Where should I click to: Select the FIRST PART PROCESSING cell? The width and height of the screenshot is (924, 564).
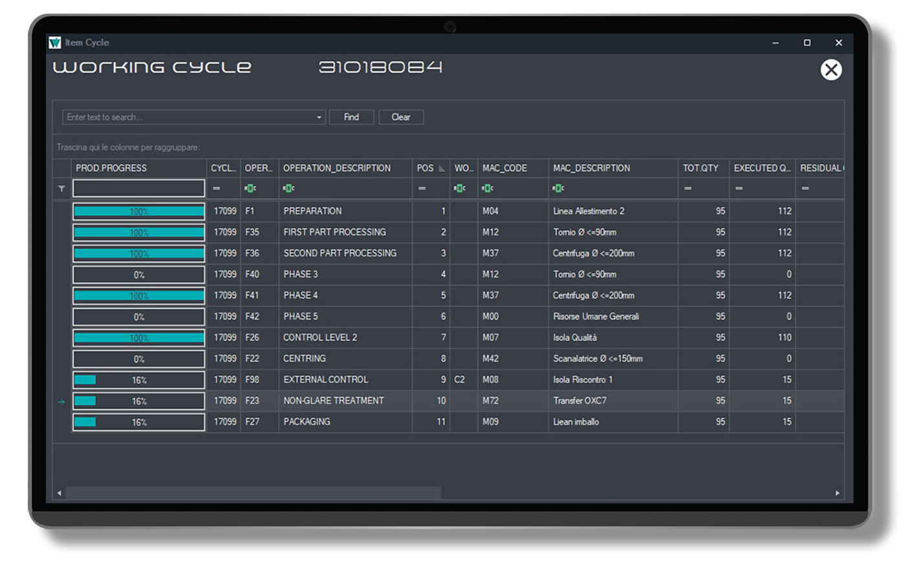[345, 232]
